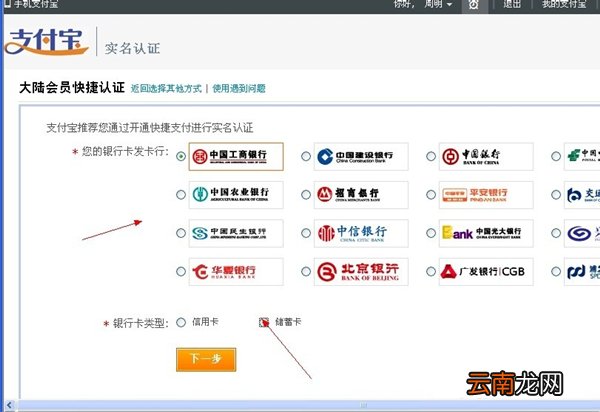Select the 平安银行 radio button

tap(431, 195)
